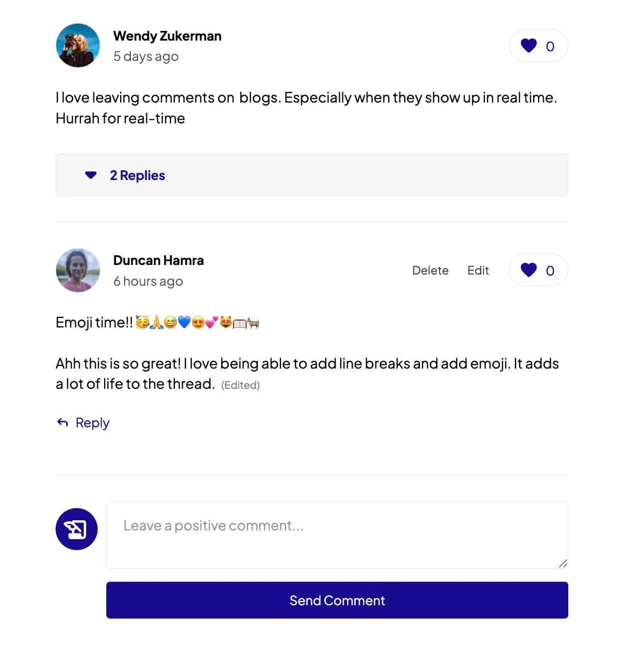
Task: Open Duncan Hamra's profile picture
Action: tap(78, 270)
